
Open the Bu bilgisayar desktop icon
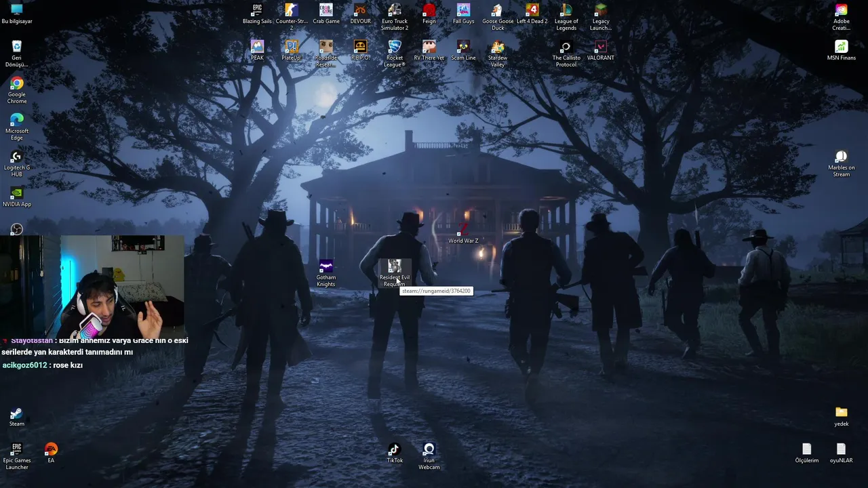17,14
